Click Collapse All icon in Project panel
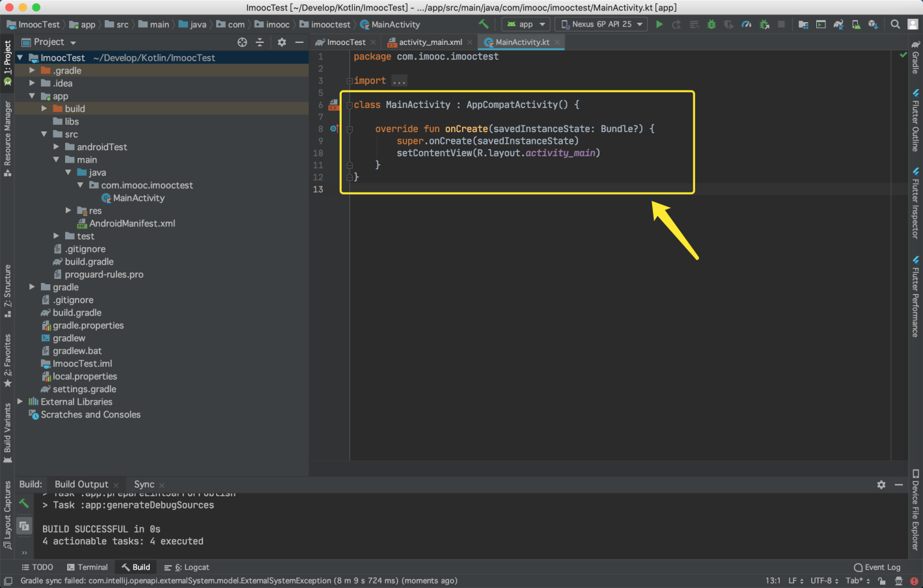This screenshot has width=923, height=588. (260, 42)
